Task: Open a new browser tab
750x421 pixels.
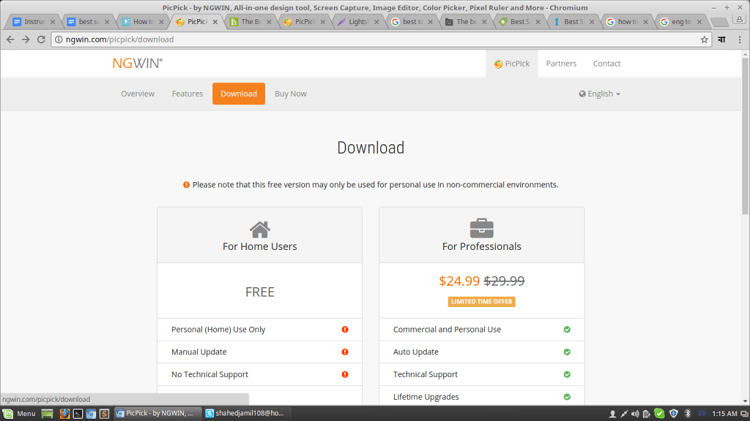Action: pyautogui.click(x=719, y=22)
